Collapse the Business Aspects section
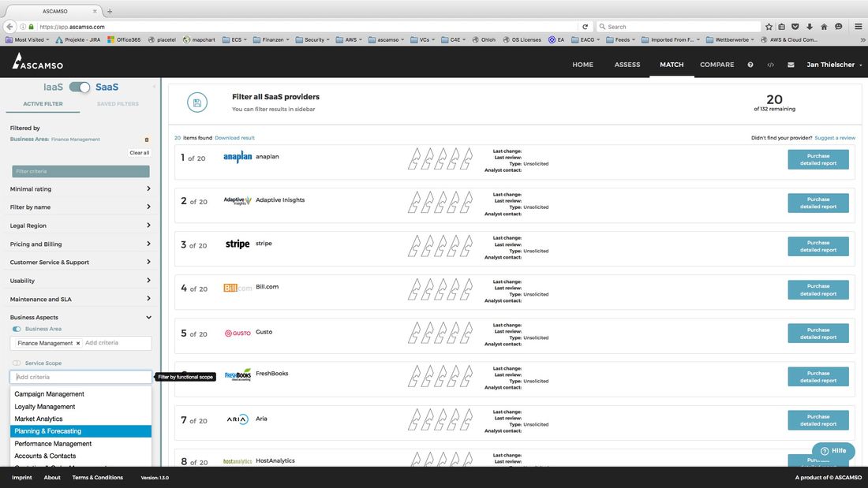 point(80,318)
